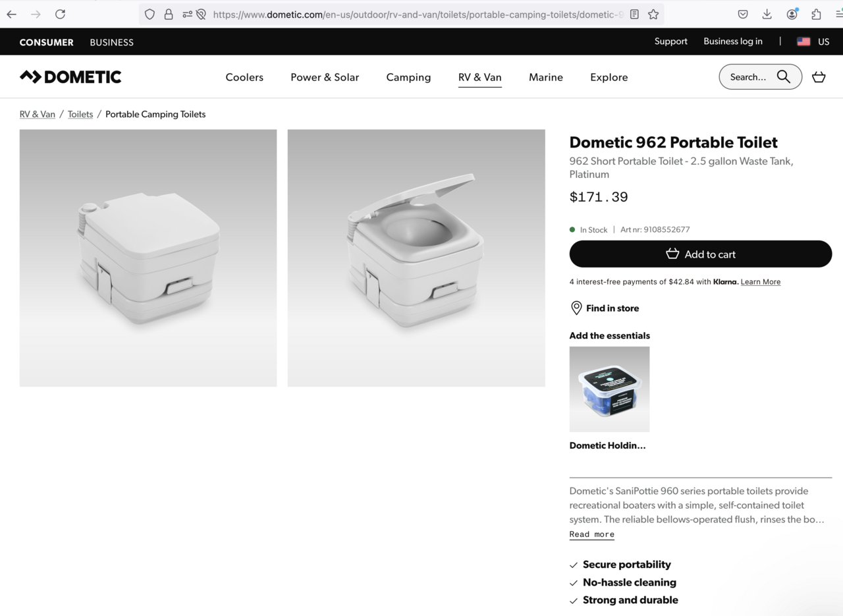Click the Dometic logo

point(70,76)
